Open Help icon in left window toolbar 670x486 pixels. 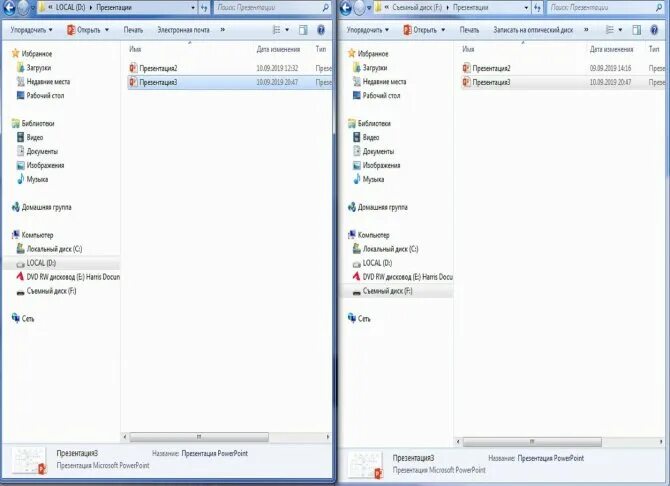(x=321, y=30)
